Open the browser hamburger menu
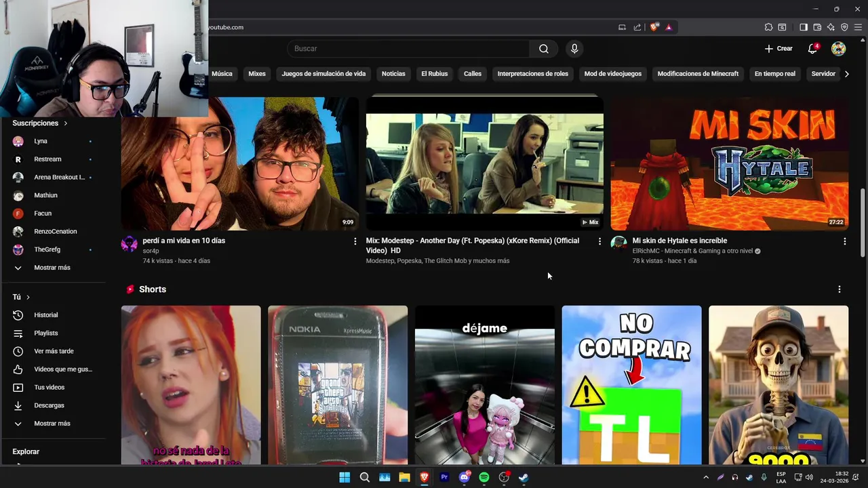Viewport: 868px width, 488px height. coord(858,27)
